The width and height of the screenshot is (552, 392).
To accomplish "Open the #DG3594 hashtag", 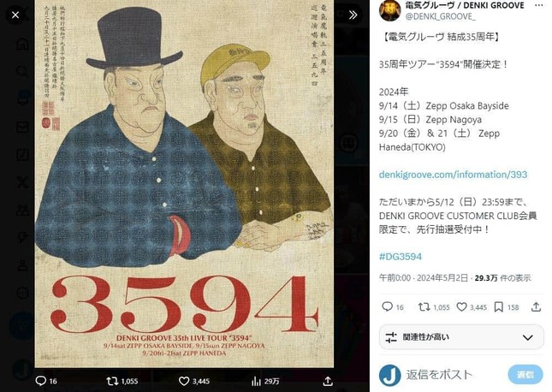I will click(401, 257).
